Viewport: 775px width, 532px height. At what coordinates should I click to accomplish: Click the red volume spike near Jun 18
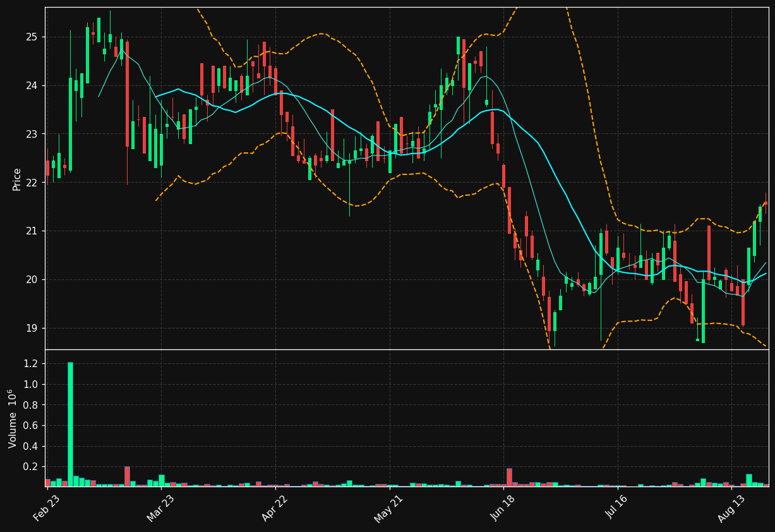tap(509, 478)
